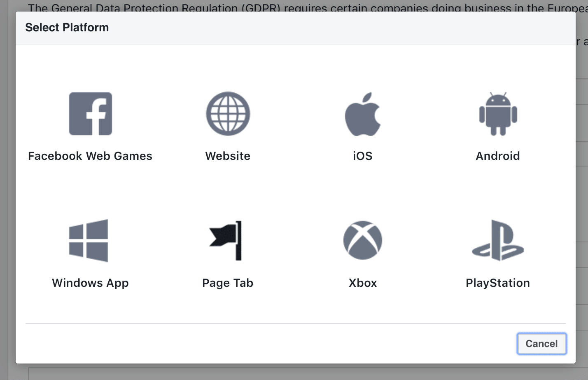Screen dimensions: 588x380
Task: Click the Page Tab label
Action: click(227, 283)
